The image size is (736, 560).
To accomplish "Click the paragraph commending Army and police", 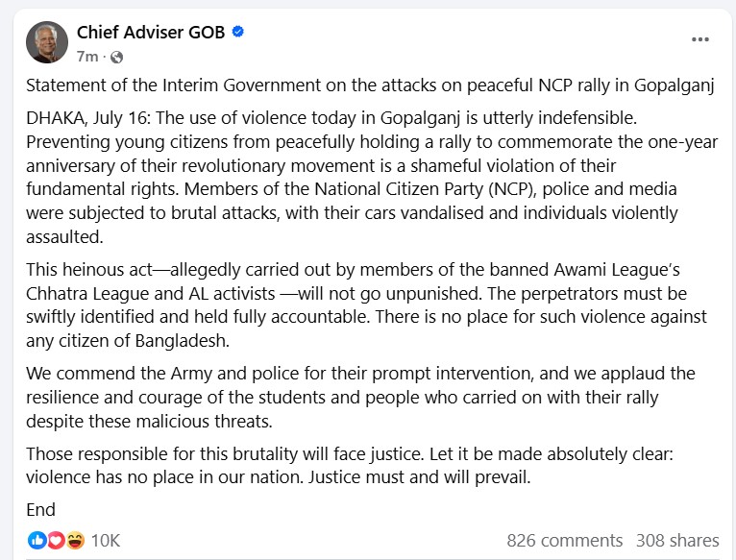I will click(360, 397).
